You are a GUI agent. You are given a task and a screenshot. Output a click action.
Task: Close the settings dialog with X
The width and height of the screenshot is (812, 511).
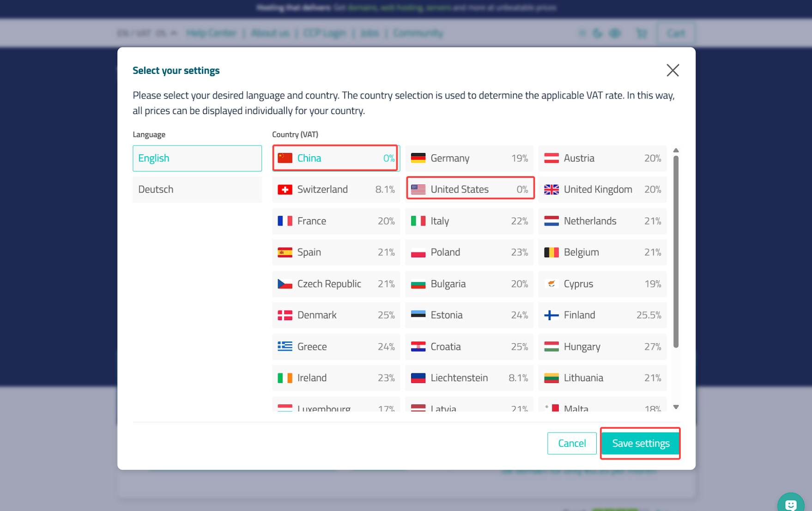click(673, 70)
